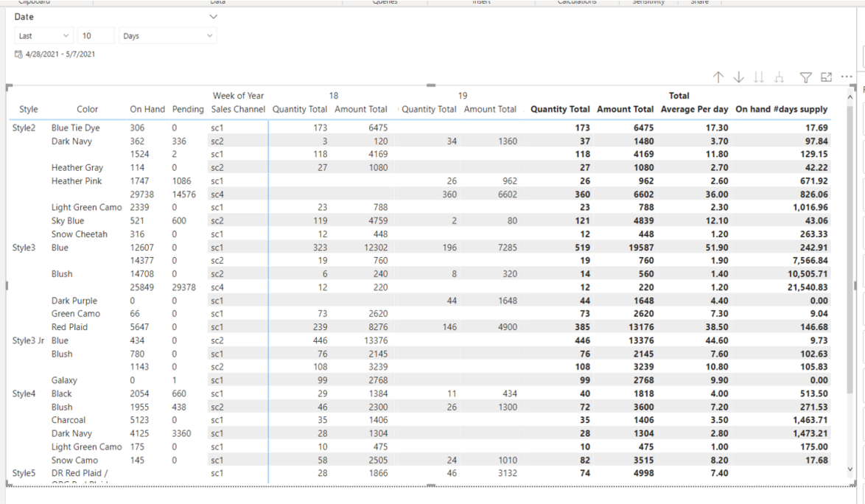This screenshot has width=865, height=504.
Task: Open More options ellipsis of matrix
Action: [847, 77]
